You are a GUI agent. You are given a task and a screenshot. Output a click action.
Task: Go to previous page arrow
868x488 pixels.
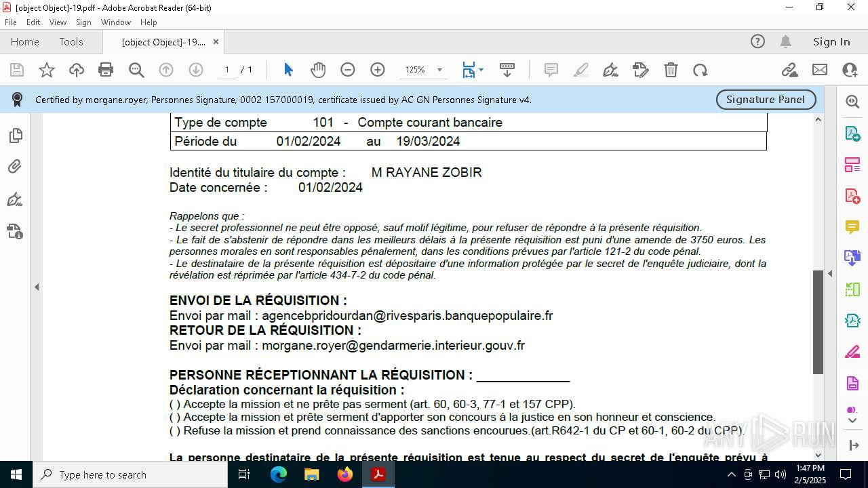tap(166, 70)
